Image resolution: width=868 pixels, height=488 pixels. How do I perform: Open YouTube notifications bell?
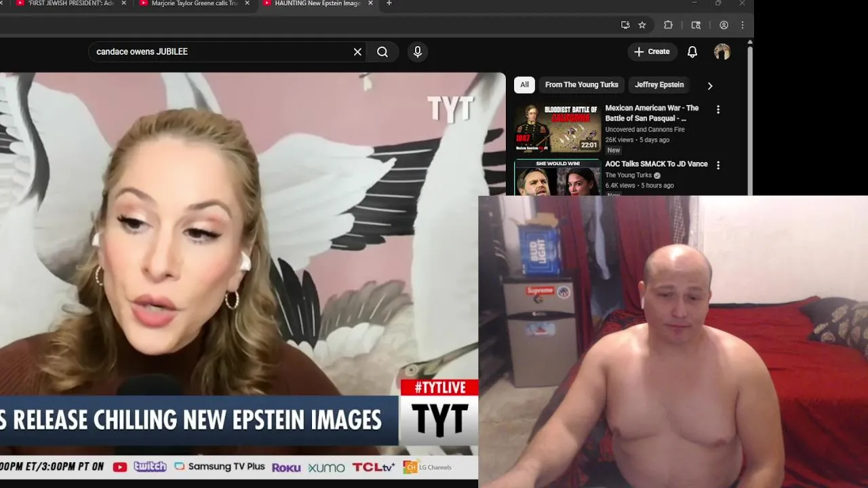[x=692, y=52]
